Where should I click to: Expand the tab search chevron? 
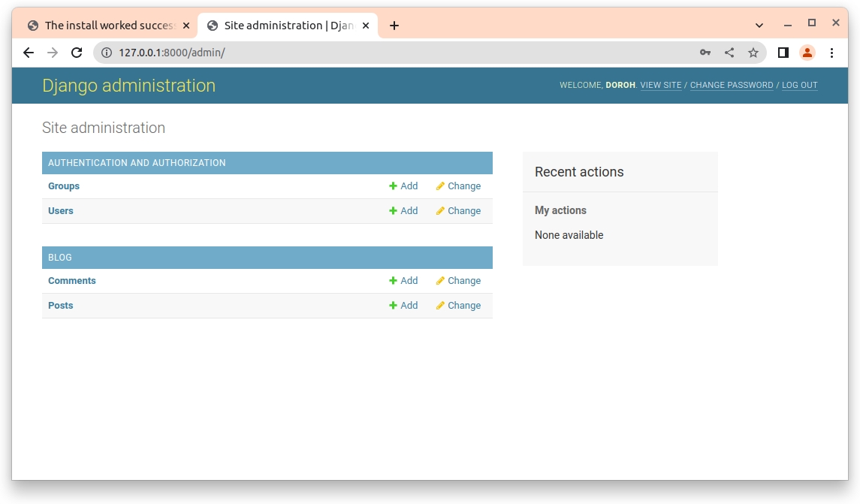(x=759, y=25)
